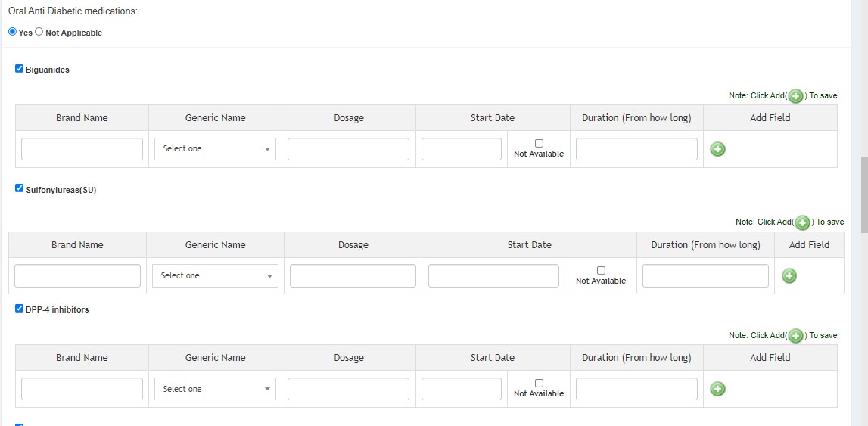Click Sulfonylureas Dosage input field

[x=353, y=276]
